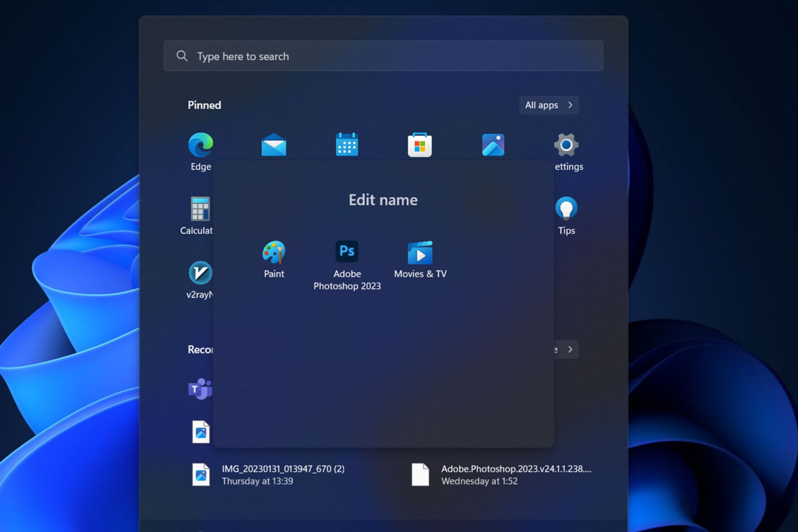The image size is (798, 532).
Task: Click the Adobe.Photoshop.2023 document file icon
Action: click(x=420, y=475)
